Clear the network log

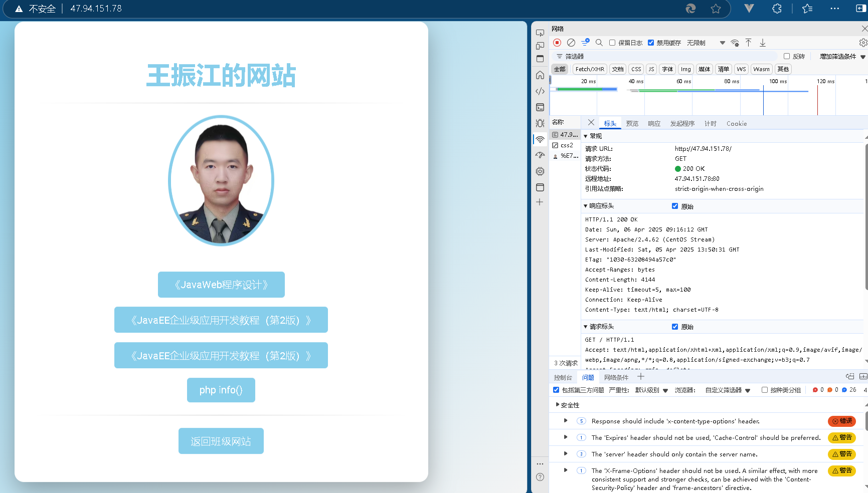click(571, 43)
